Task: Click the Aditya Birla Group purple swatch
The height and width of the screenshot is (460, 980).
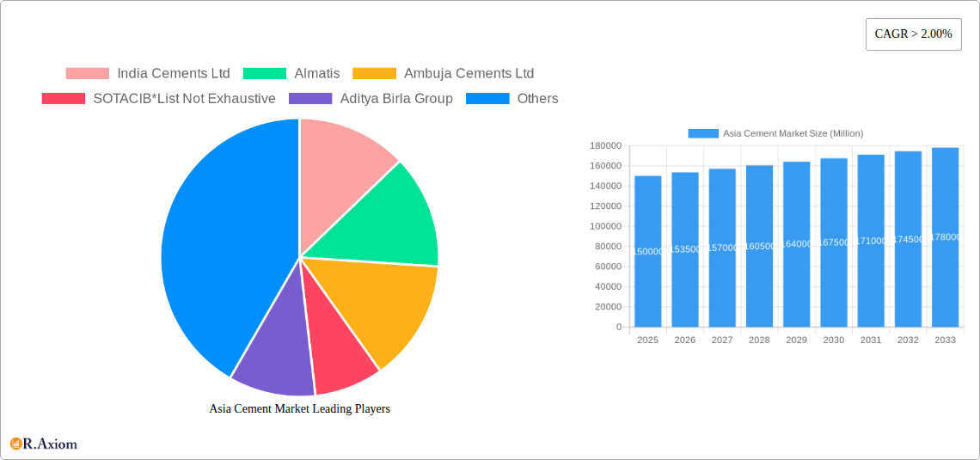Action: coord(311,98)
